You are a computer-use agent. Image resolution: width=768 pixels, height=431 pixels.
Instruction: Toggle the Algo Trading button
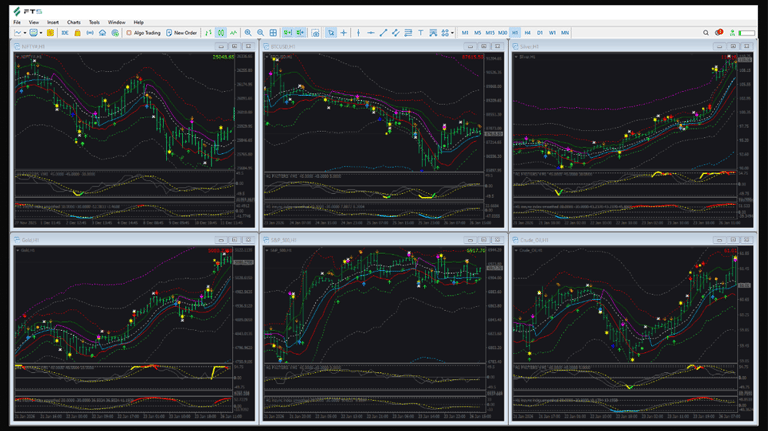tap(144, 33)
